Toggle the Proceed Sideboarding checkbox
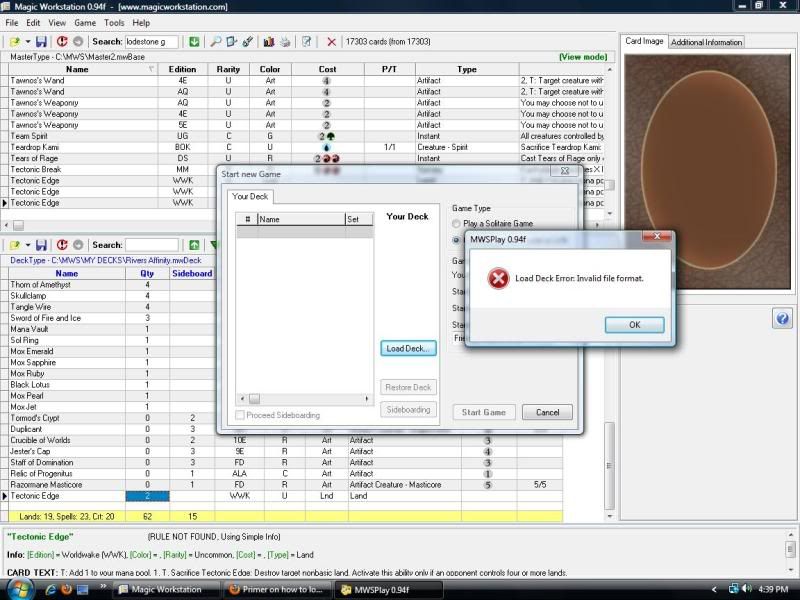The height and width of the screenshot is (600, 800). coord(240,415)
